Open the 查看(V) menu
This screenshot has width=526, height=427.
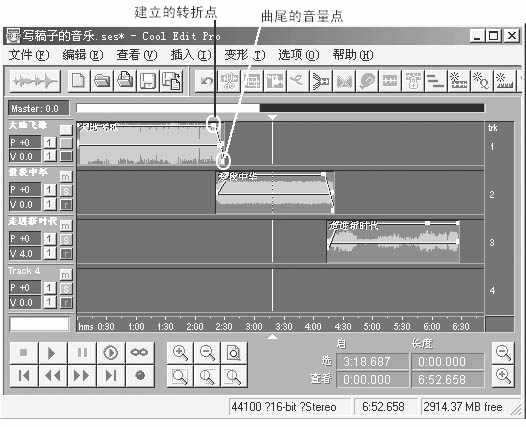137,55
